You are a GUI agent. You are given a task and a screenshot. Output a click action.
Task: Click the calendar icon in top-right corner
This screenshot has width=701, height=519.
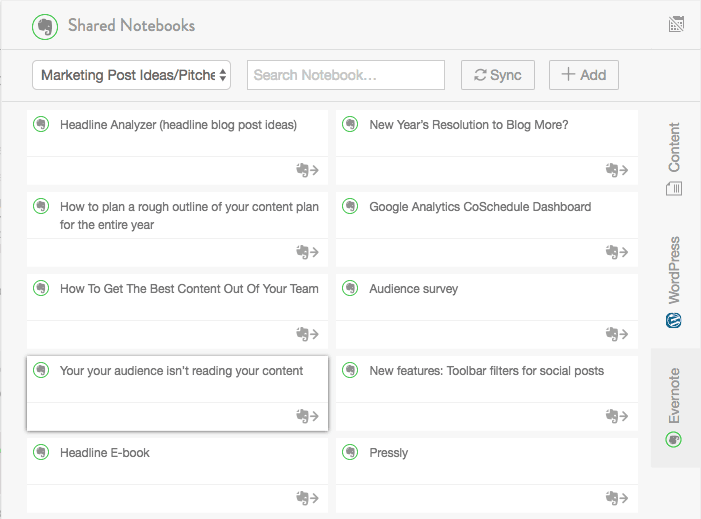point(676,24)
